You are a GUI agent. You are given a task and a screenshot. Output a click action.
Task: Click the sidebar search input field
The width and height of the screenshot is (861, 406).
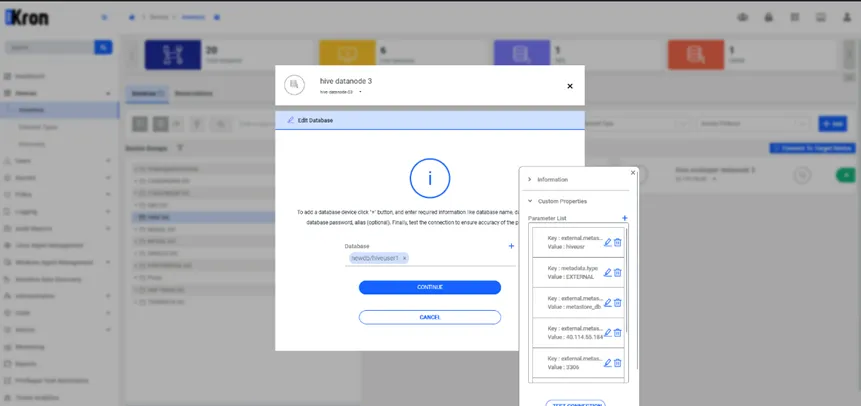(x=49, y=47)
